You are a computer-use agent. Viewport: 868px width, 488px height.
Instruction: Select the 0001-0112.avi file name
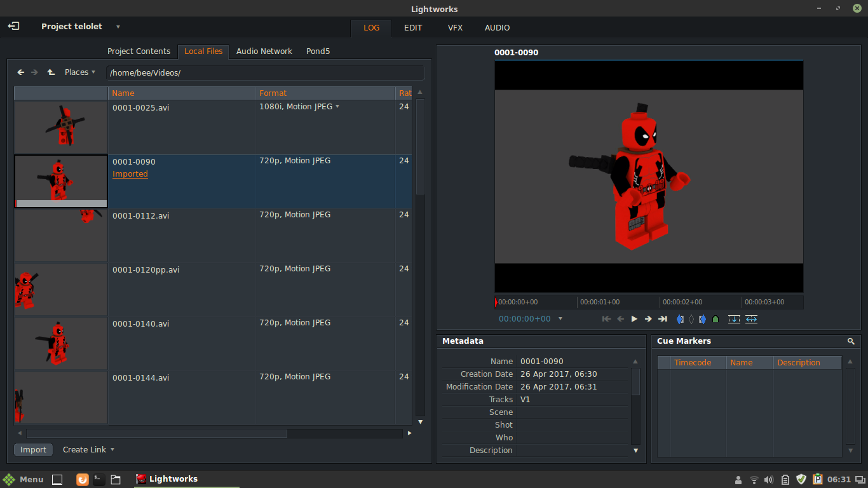coord(141,215)
